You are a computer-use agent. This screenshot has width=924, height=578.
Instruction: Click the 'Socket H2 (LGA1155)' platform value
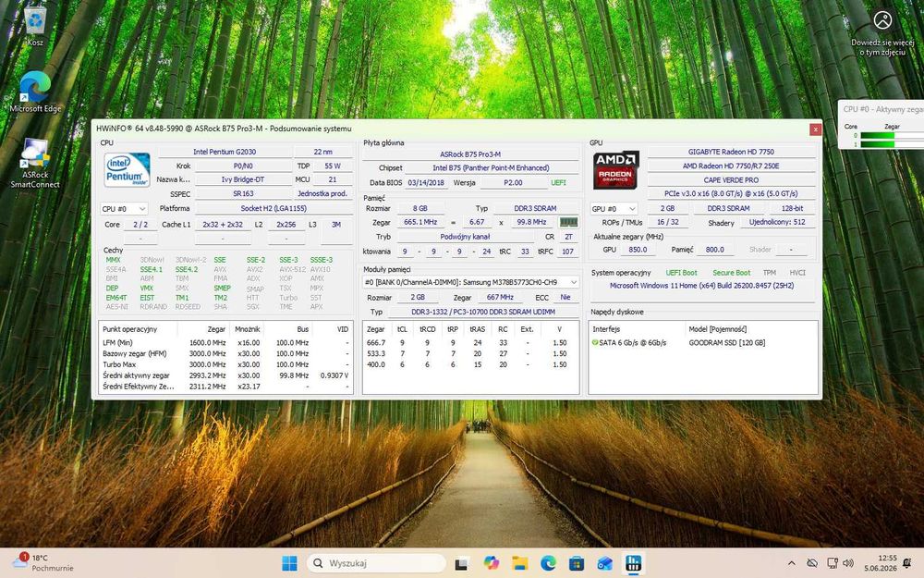(274, 208)
